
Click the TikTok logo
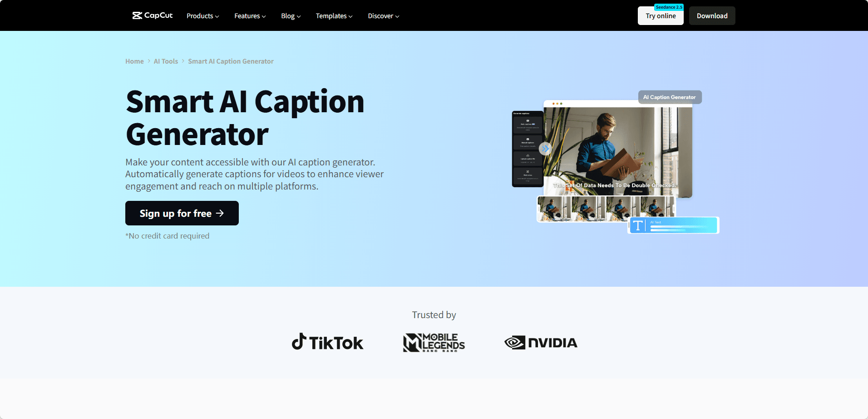tap(327, 342)
